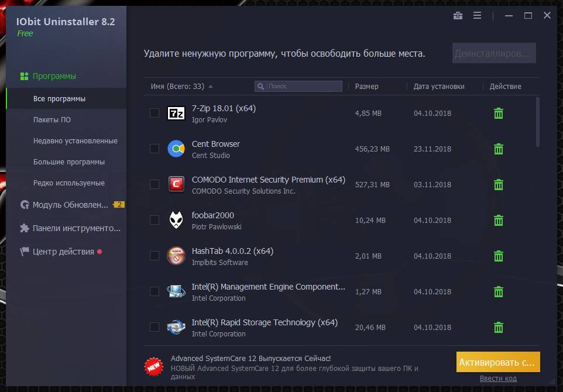563x392 pixels.
Task: Click the Toolbars puzzle piece icon
Action: 25,228
